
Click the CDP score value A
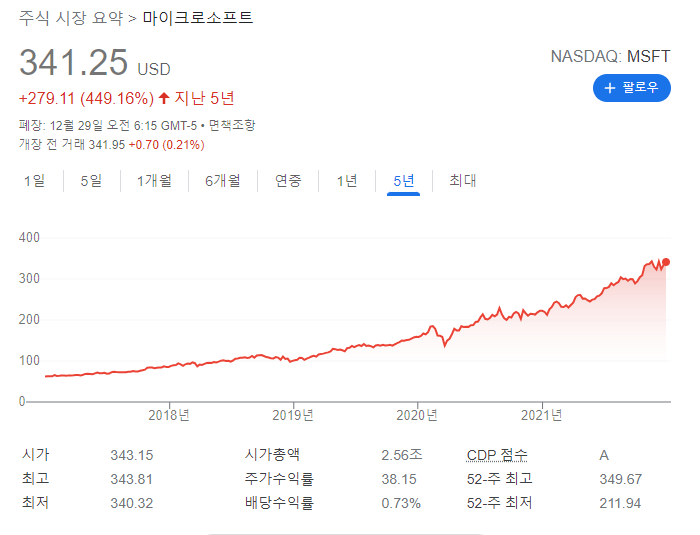pos(604,455)
